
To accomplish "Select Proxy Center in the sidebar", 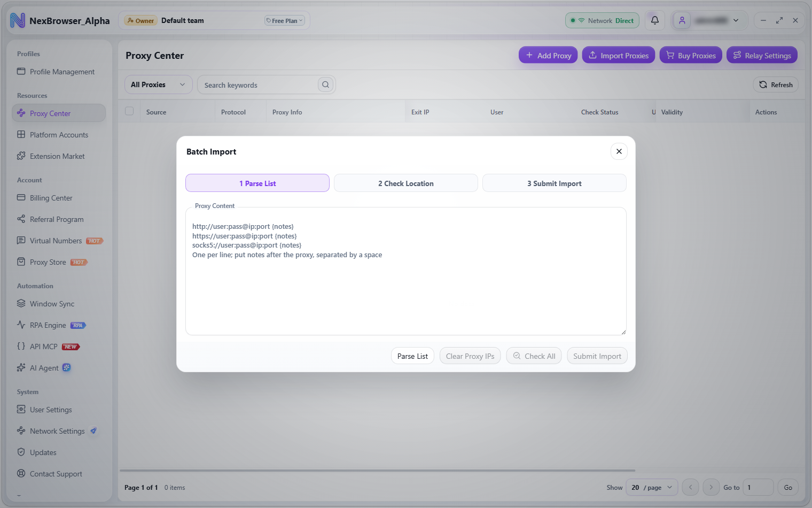I will click(59, 113).
